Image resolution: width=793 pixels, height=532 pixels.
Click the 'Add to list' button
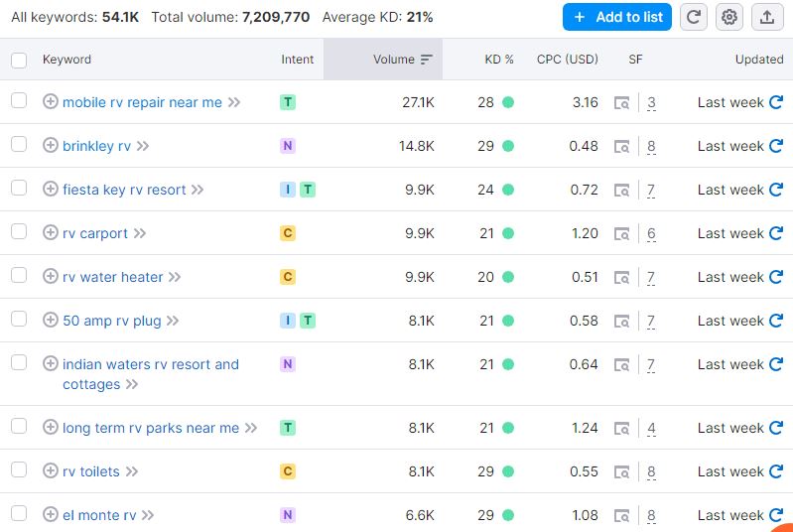(x=617, y=17)
